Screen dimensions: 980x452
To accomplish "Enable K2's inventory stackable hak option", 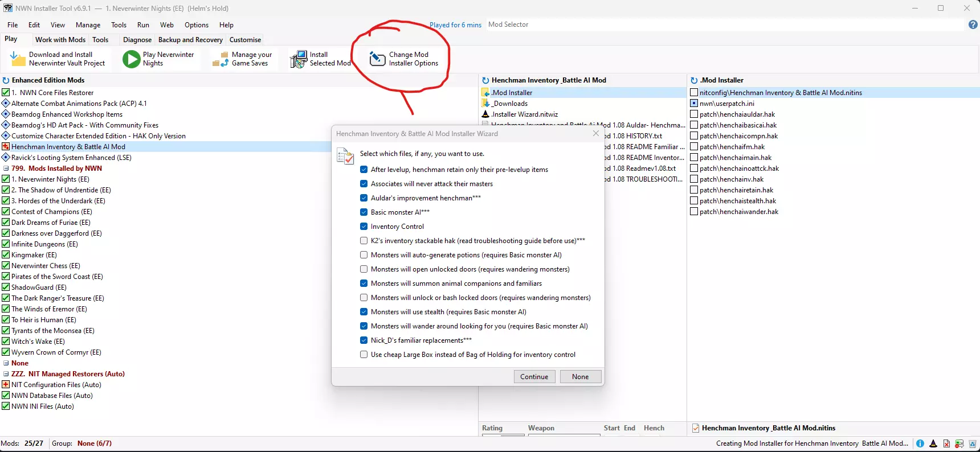I will pyautogui.click(x=364, y=241).
